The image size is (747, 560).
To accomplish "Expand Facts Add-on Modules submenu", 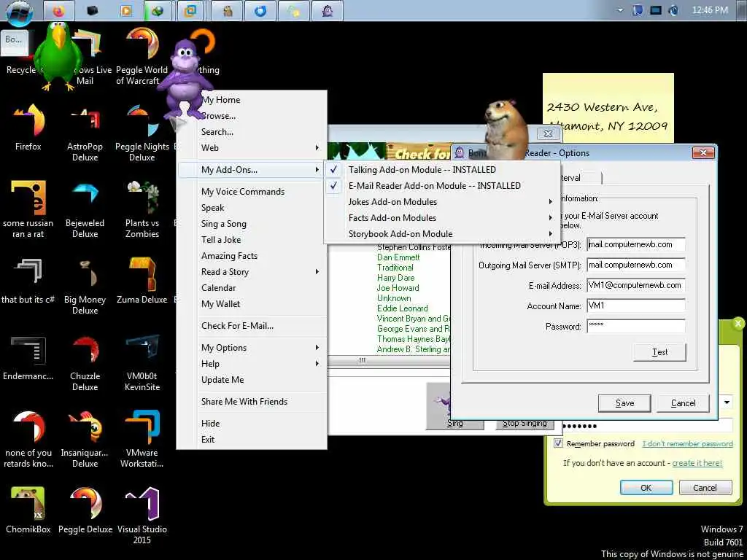I will point(441,218).
